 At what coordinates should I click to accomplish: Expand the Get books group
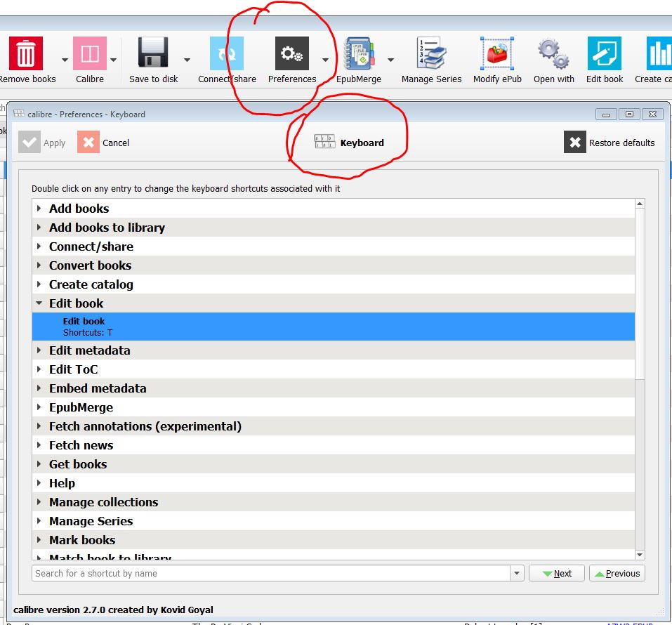point(39,463)
